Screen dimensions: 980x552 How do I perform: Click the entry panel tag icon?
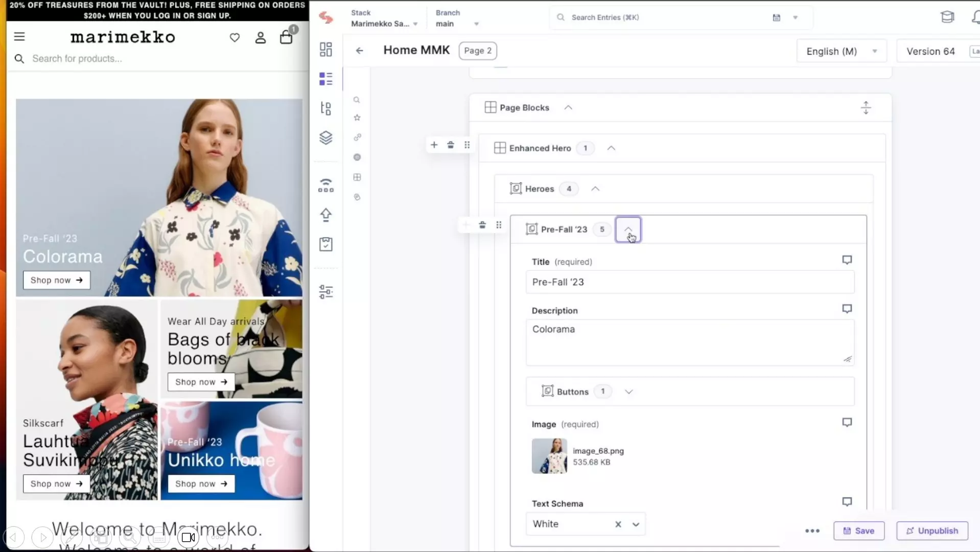click(x=357, y=197)
